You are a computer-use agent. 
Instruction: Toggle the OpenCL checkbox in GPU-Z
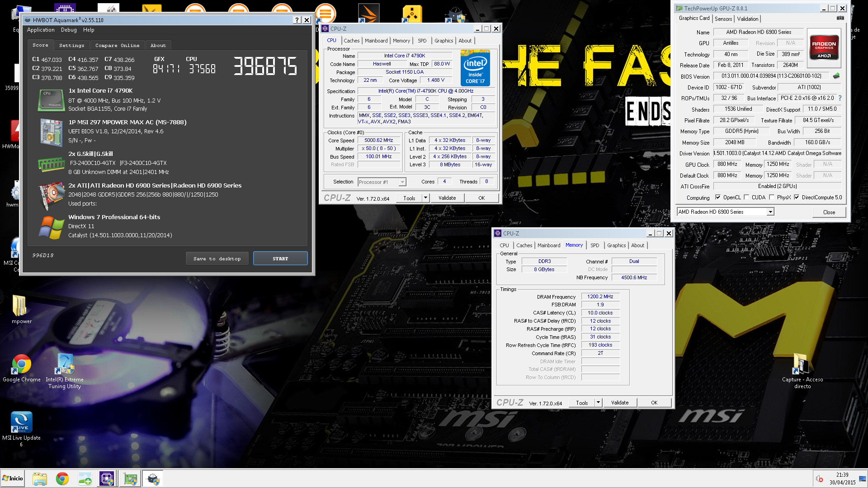718,197
